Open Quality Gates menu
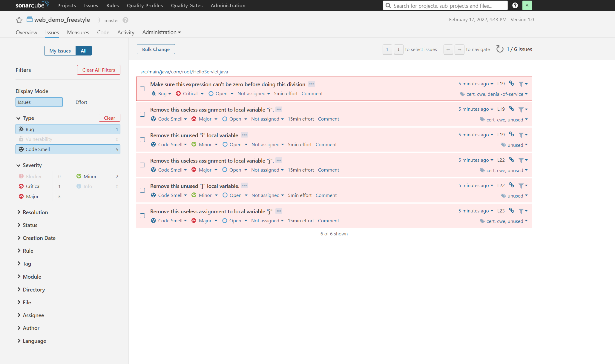 [x=187, y=5]
